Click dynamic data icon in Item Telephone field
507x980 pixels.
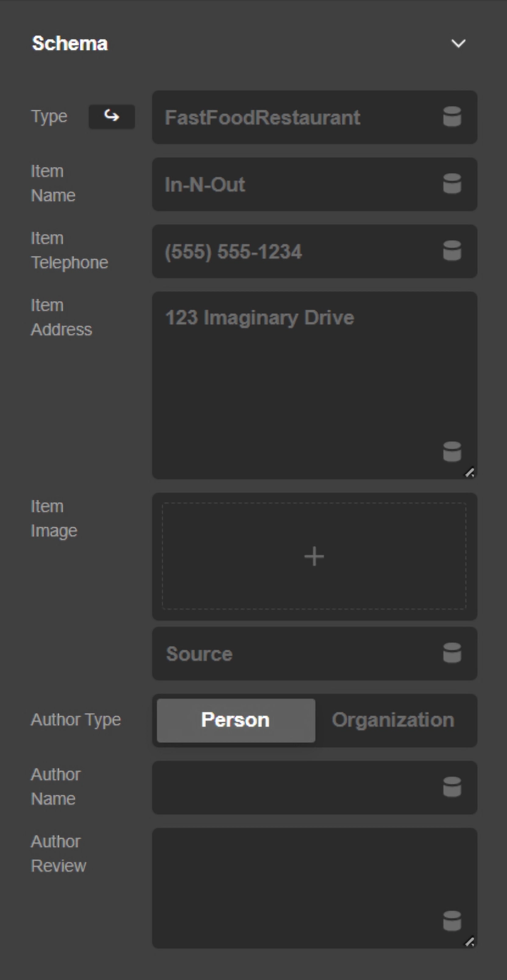point(452,251)
